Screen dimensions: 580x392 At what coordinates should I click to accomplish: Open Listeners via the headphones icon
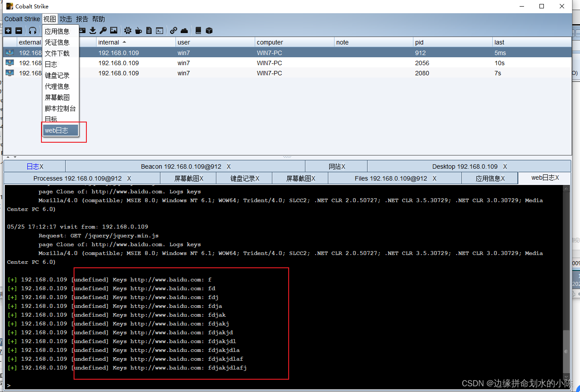33,30
